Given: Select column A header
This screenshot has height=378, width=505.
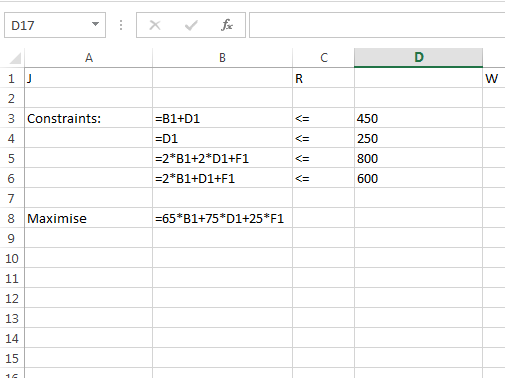Looking at the screenshot, I should tap(89, 58).
